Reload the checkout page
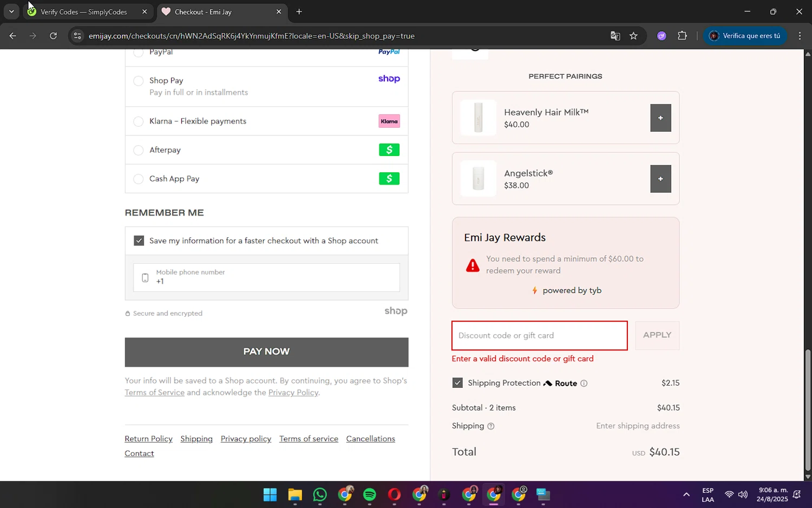Image resolution: width=812 pixels, height=508 pixels. coord(53,36)
